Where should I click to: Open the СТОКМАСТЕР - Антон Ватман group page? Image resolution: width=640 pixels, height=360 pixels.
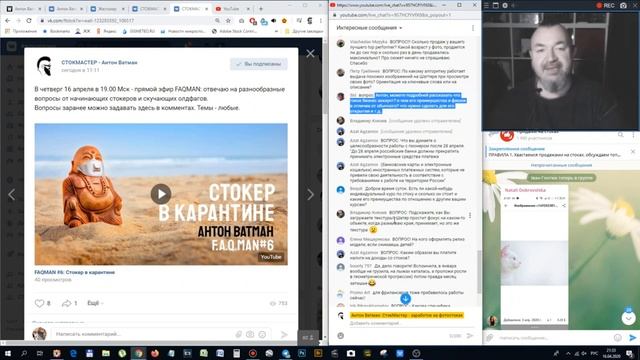(99, 62)
